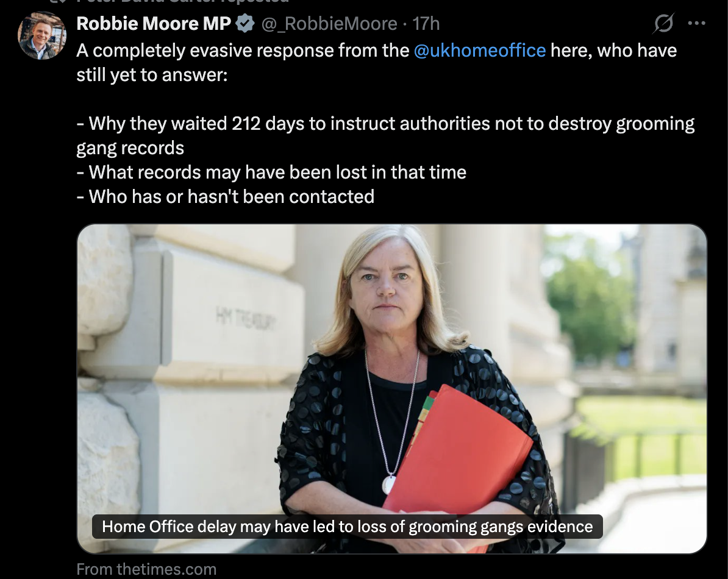Open Robbie Moore MP's profile avatar

42,36
